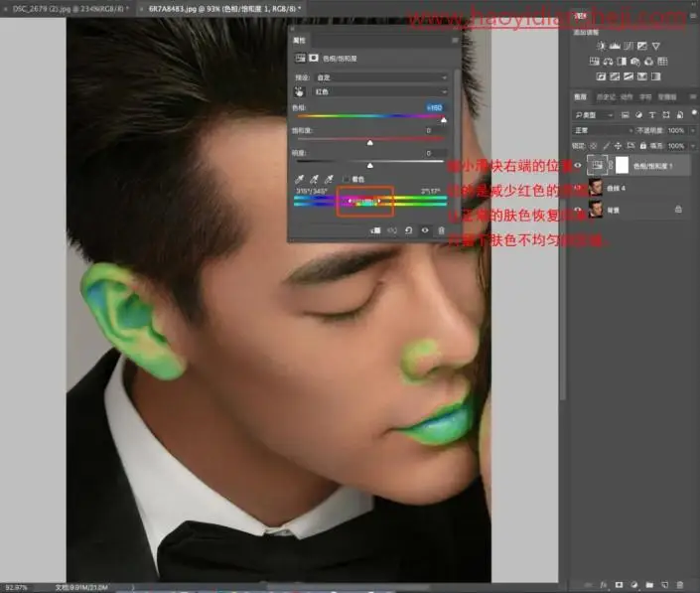Toggle lock image pixels brush icon

(606, 146)
